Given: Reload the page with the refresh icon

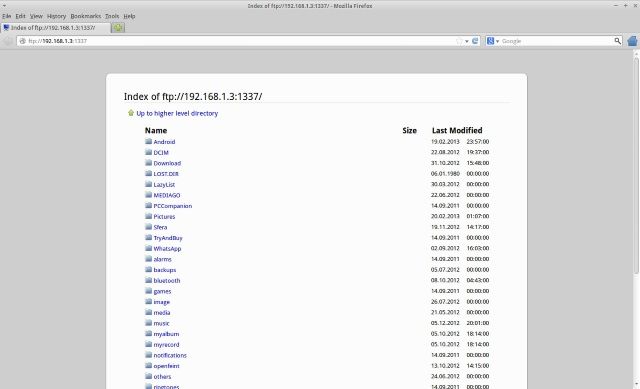Looking at the screenshot, I should (475, 41).
